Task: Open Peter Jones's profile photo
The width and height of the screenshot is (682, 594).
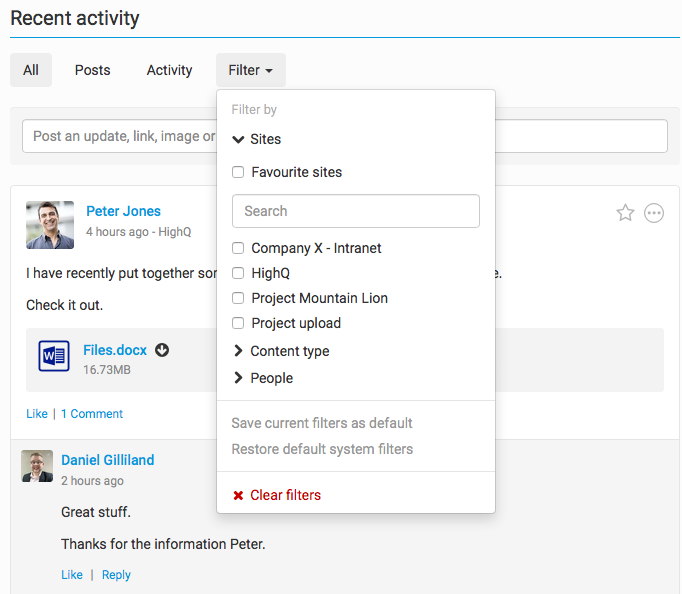Action: [50, 225]
